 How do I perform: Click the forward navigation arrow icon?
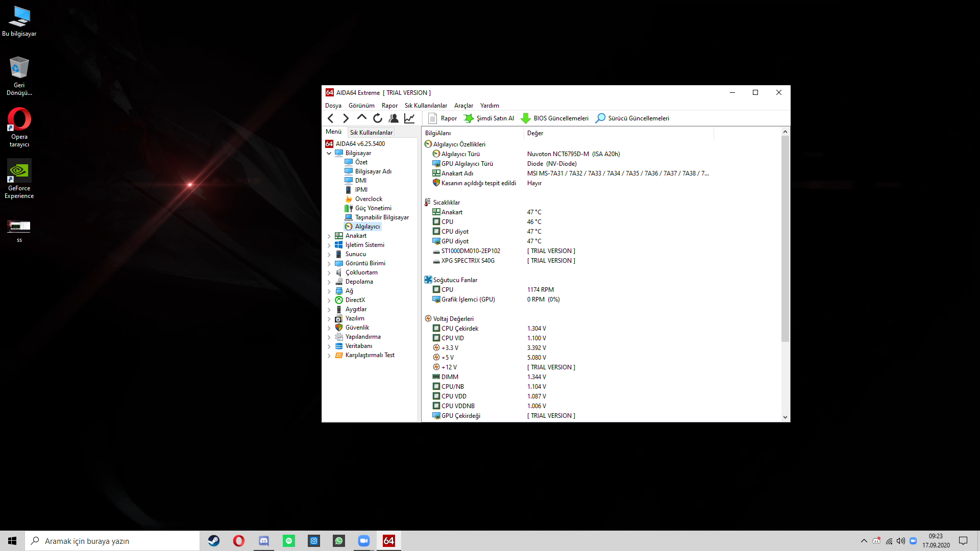pyautogui.click(x=346, y=118)
